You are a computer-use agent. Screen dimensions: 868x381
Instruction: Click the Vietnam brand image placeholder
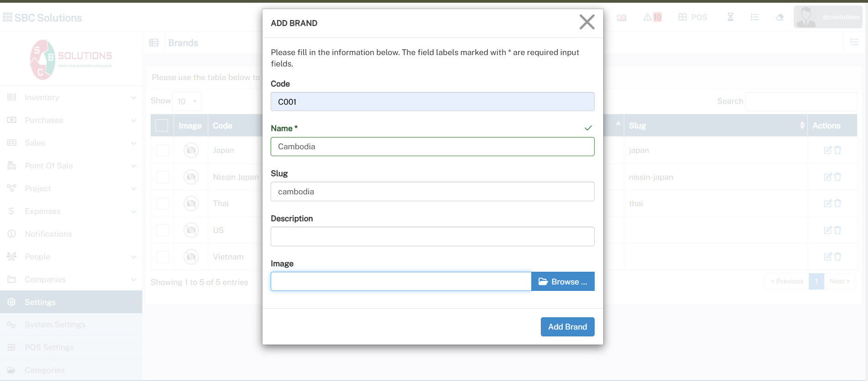tap(191, 257)
